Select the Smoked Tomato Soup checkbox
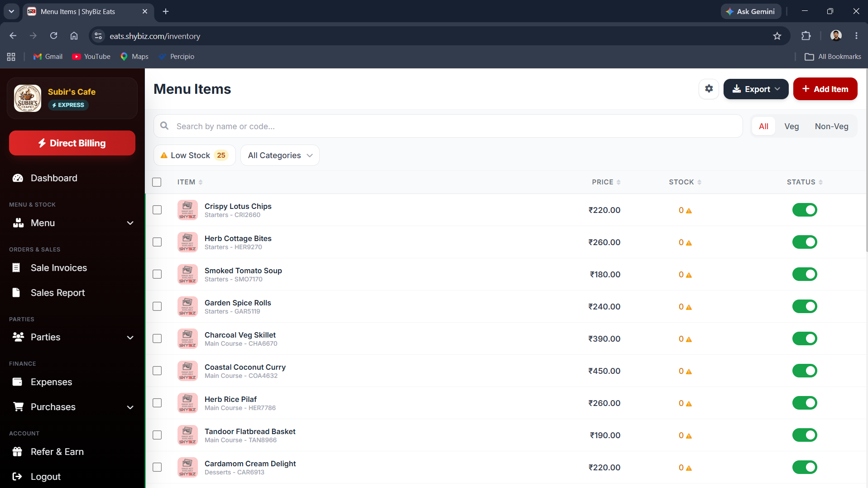This screenshot has width=868, height=488. pos(157,274)
